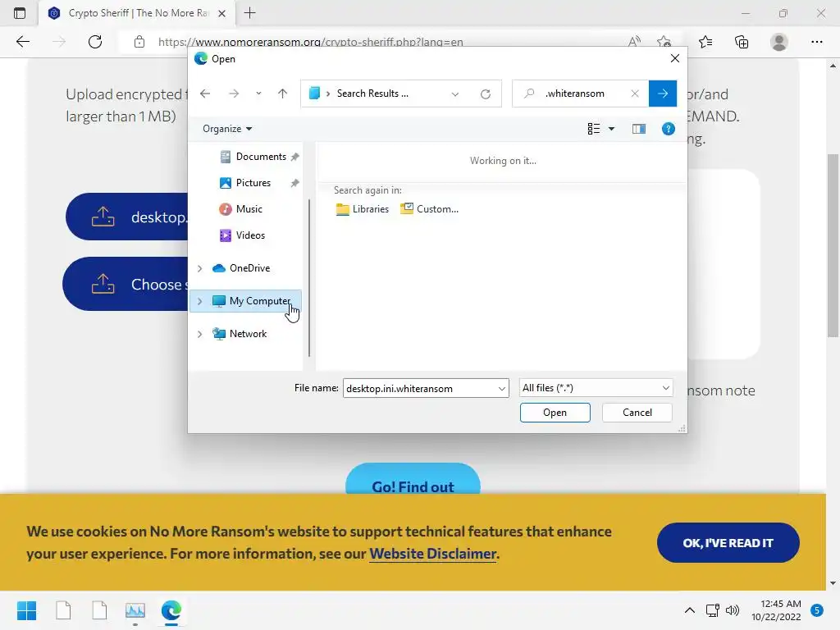Click the Edge icon in the taskbar
Screen dimensions: 840x630
(x=171, y=610)
